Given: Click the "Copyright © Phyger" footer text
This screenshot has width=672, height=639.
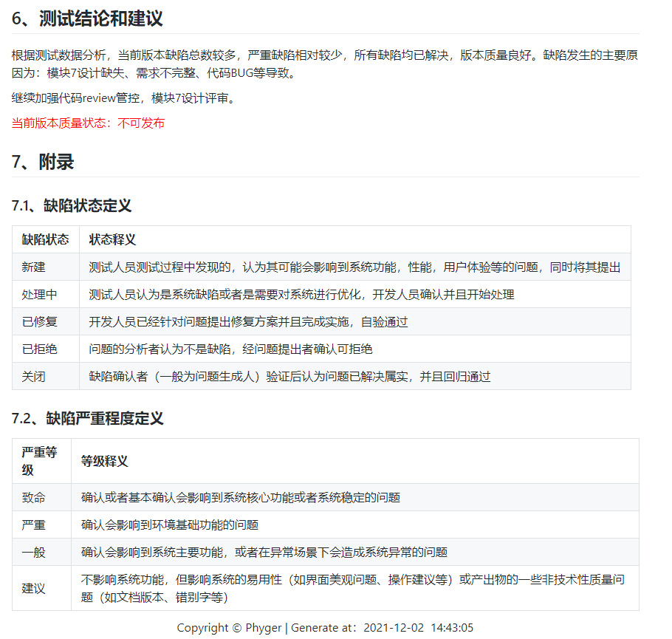Looking at the screenshot, I should [x=229, y=627].
